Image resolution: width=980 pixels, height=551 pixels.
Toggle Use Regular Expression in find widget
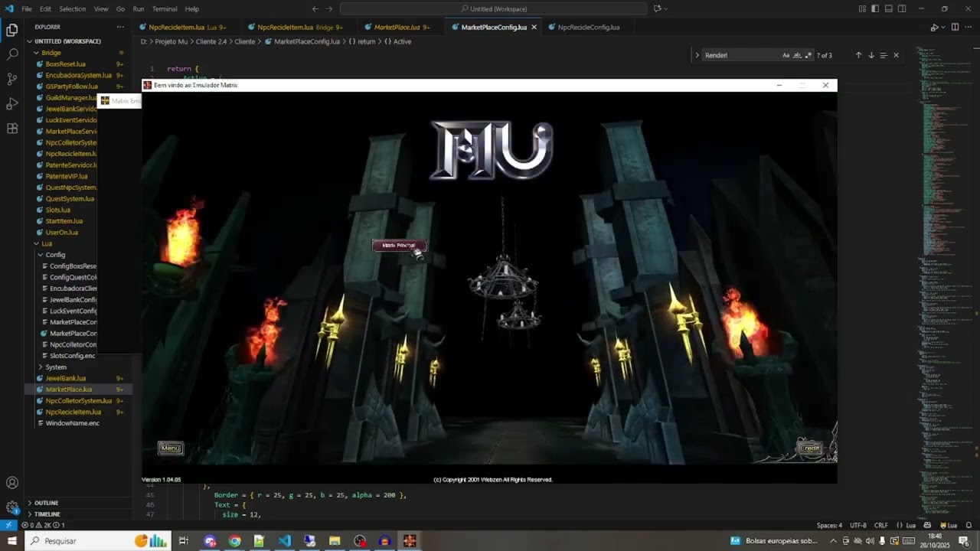[808, 55]
